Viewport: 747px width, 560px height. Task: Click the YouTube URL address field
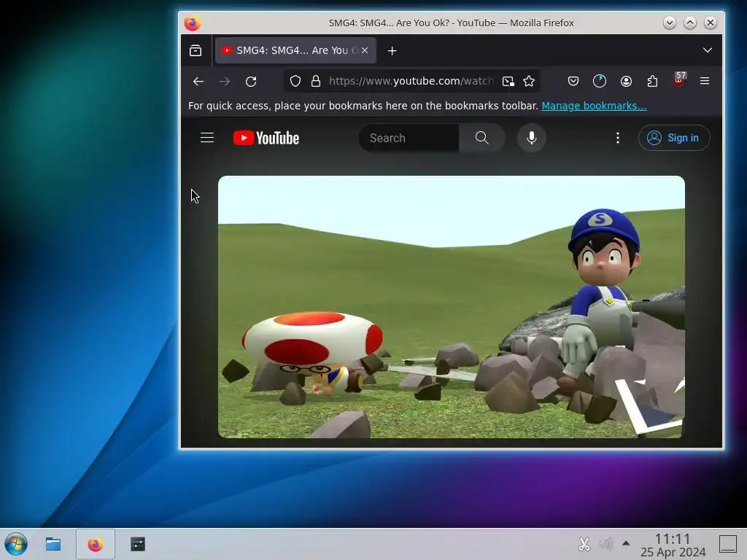pos(411,82)
